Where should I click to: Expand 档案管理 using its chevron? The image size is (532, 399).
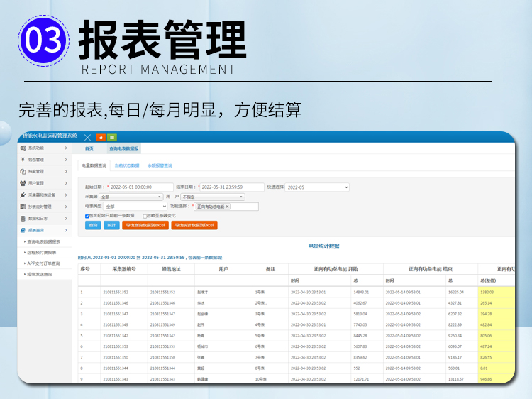tap(66, 172)
